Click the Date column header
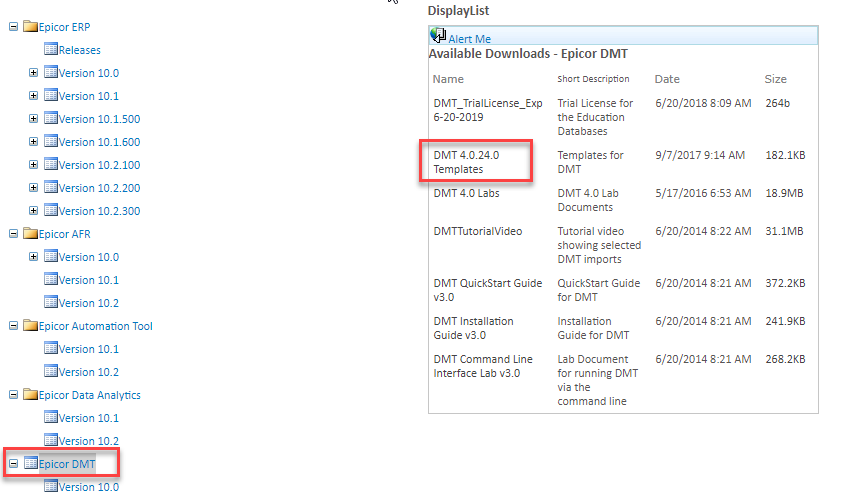 click(667, 79)
